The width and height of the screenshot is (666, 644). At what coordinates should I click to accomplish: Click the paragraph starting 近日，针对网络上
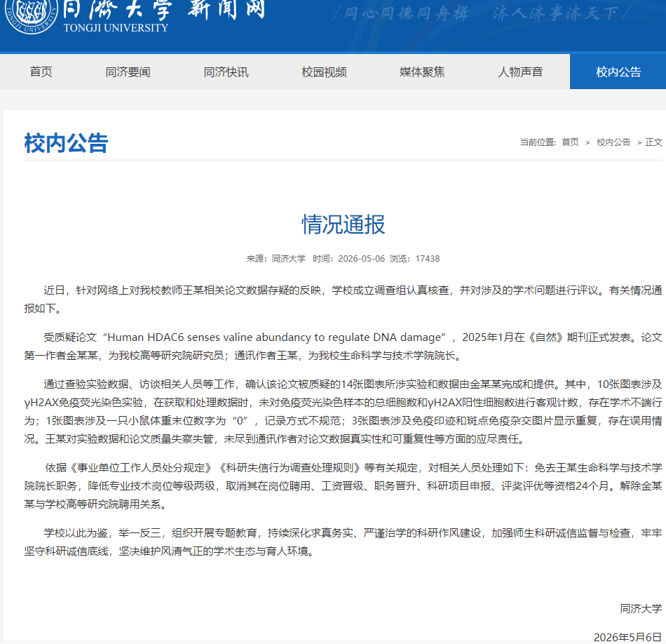click(x=344, y=300)
